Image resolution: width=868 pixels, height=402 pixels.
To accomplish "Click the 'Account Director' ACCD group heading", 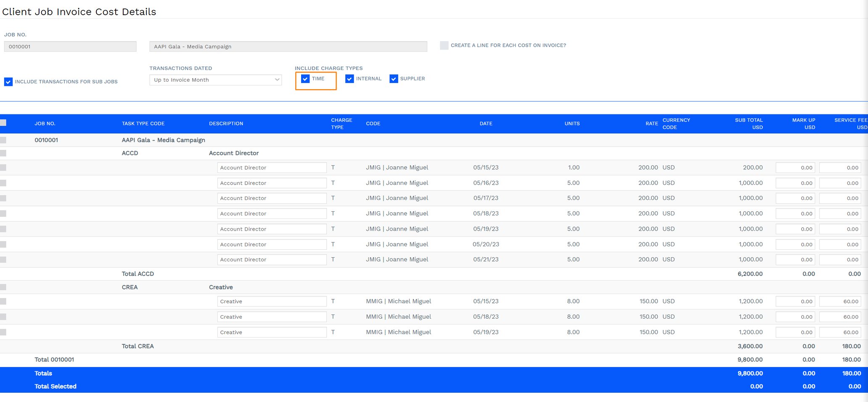I will coord(234,153).
